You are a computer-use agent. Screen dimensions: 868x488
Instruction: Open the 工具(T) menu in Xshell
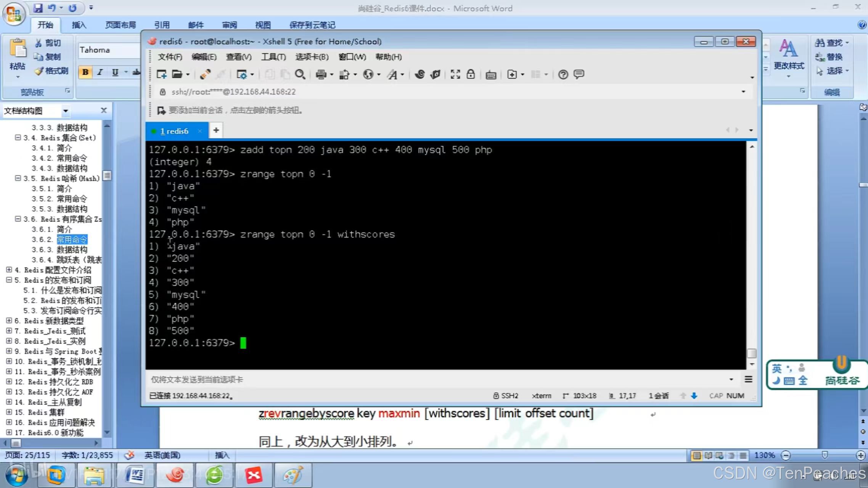[273, 57]
